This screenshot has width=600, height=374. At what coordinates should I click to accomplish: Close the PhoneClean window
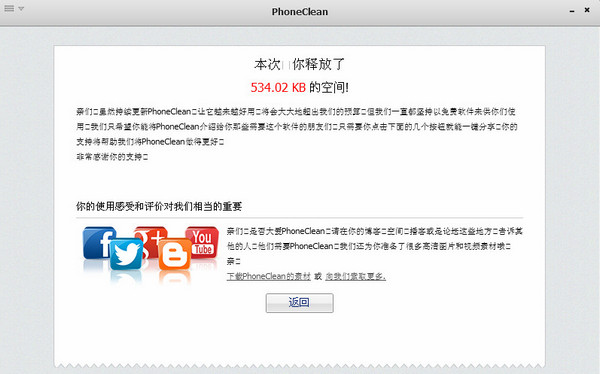coord(587,10)
